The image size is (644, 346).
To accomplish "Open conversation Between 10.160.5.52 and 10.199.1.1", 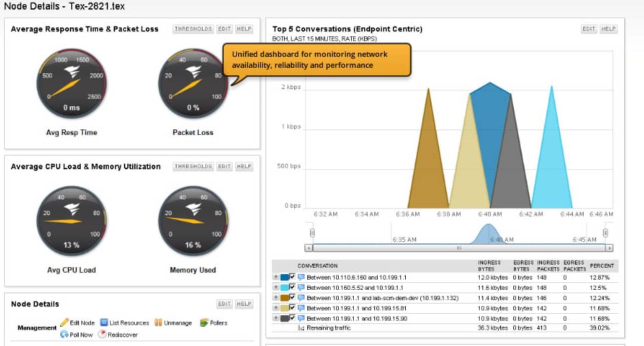I will [x=355, y=288].
